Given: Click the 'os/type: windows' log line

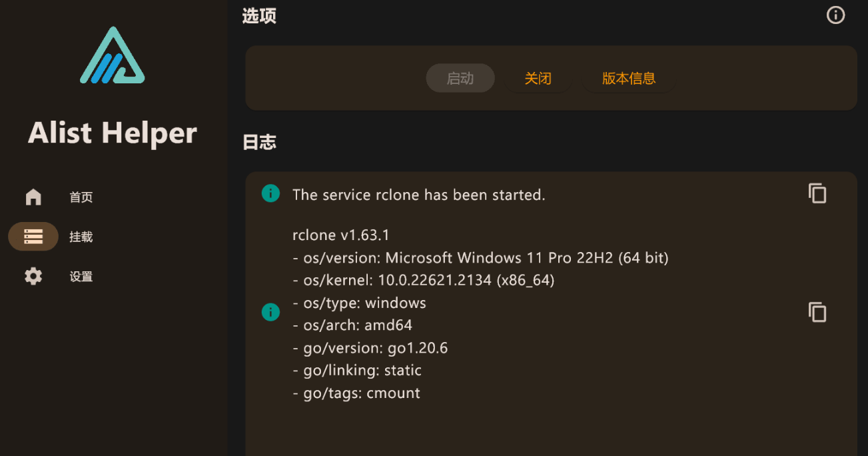Looking at the screenshot, I should [x=359, y=302].
